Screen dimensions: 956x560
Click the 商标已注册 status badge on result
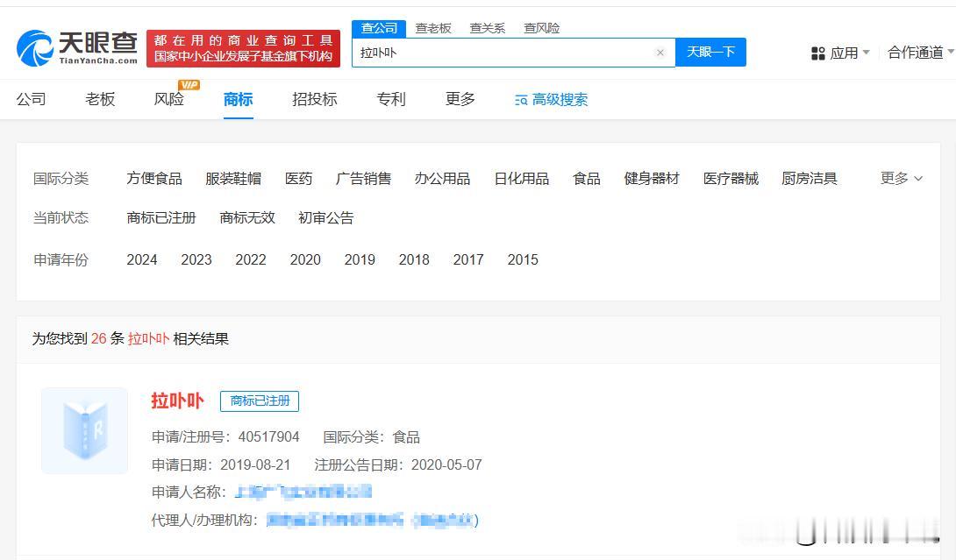[x=260, y=401]
